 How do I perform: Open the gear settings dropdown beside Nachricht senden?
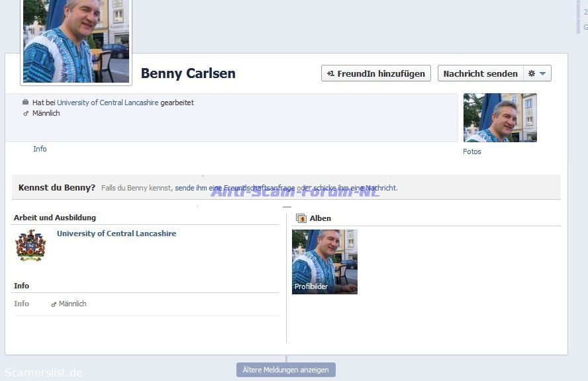tap(537, 73)
